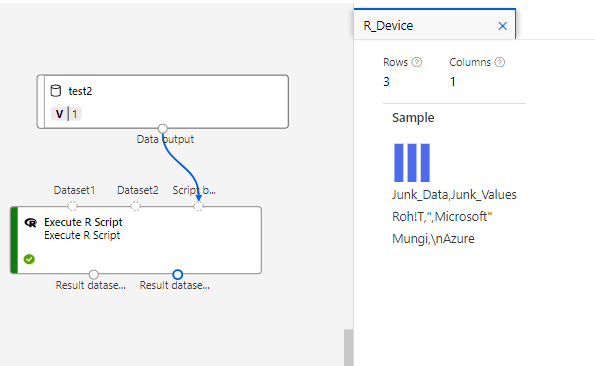Click the Sample histogram bar chart

point(412,163)
